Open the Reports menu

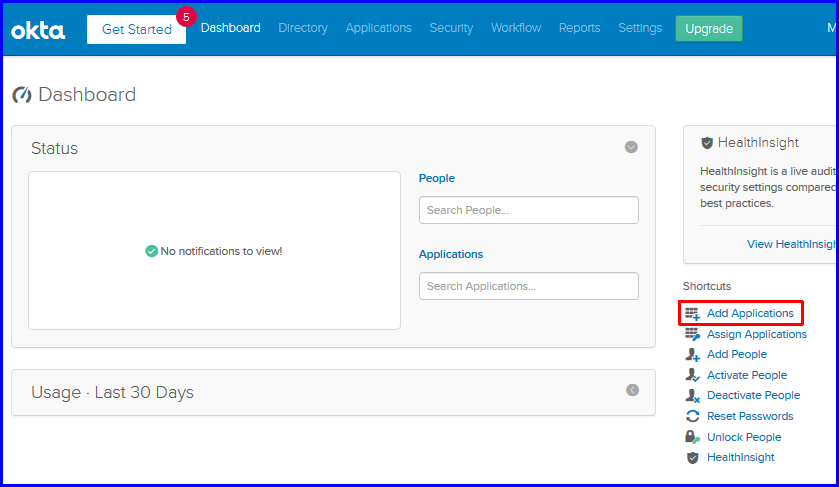click(x=579, y=28)
